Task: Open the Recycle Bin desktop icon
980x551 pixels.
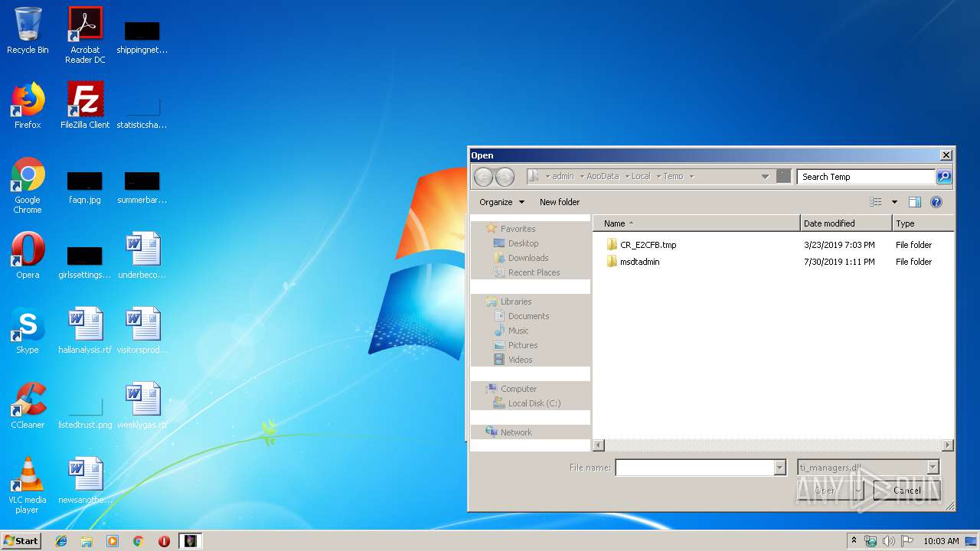Action: pyautogui.click(x=28, y=31)
